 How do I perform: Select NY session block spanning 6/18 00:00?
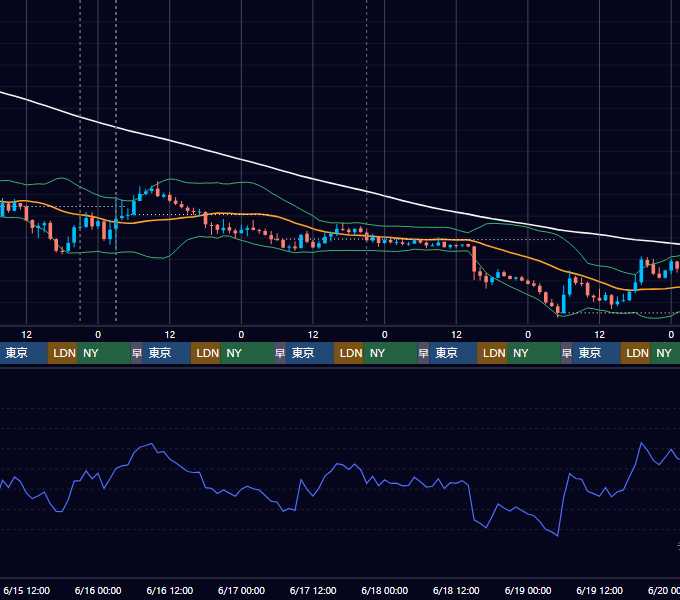(390, 353)
